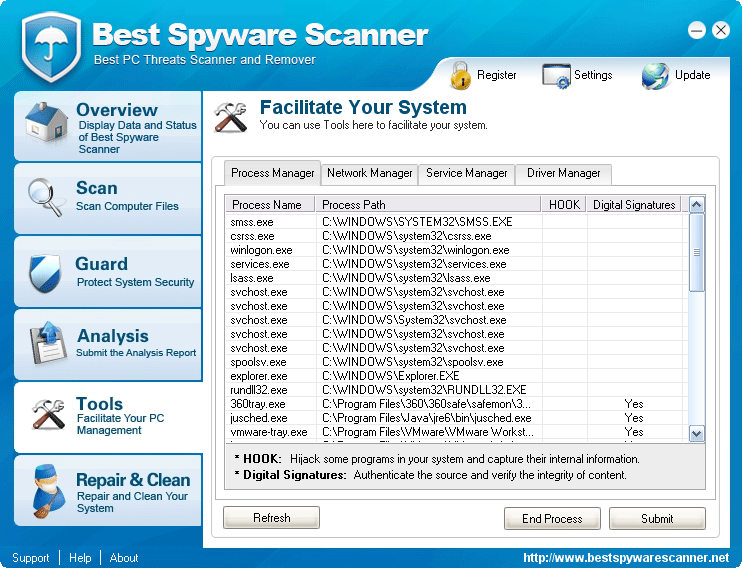Click the process list scroll down arrow
Image resolution: width=742 pixels, height=568 pixels.
[x=697, y=433]
